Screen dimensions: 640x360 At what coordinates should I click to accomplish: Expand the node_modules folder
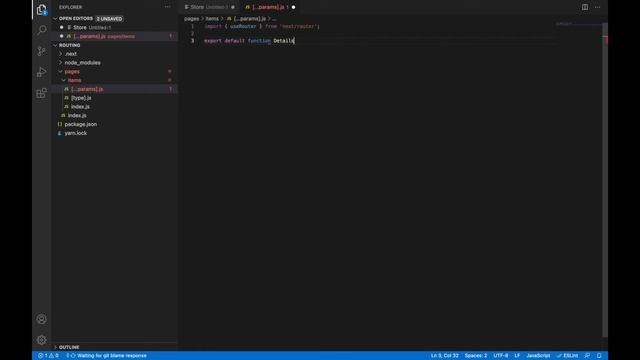(x=82, y=62)
